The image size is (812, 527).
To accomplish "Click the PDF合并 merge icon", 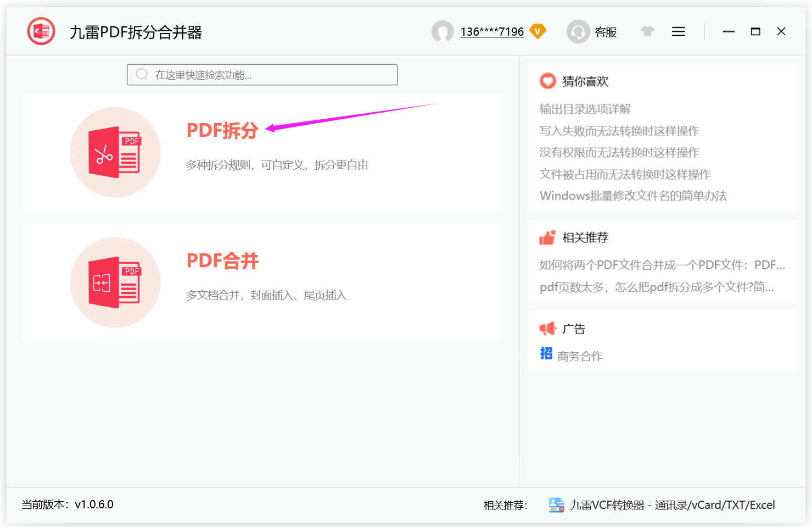I will (115, 282).
